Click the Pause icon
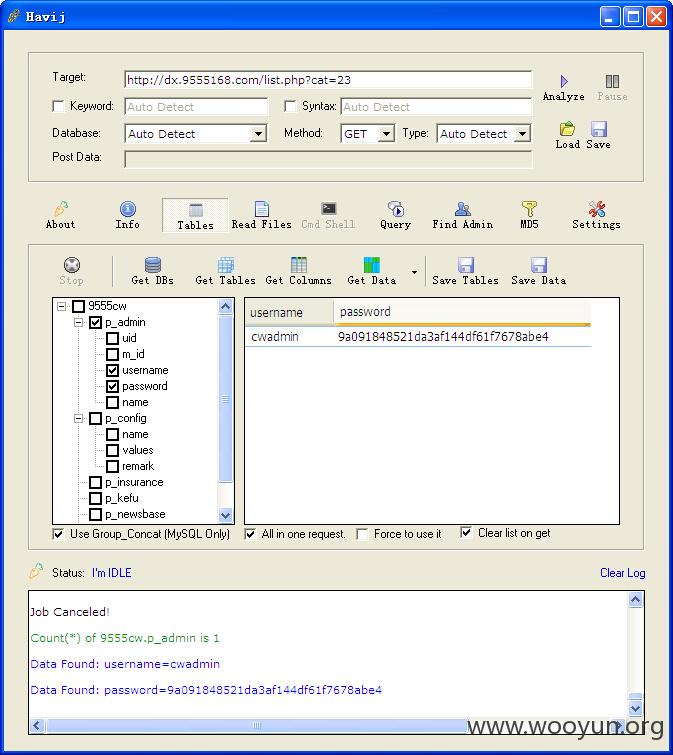Image resolution: width=673 pixels, height=755 pixels. [x=612, y=81]
